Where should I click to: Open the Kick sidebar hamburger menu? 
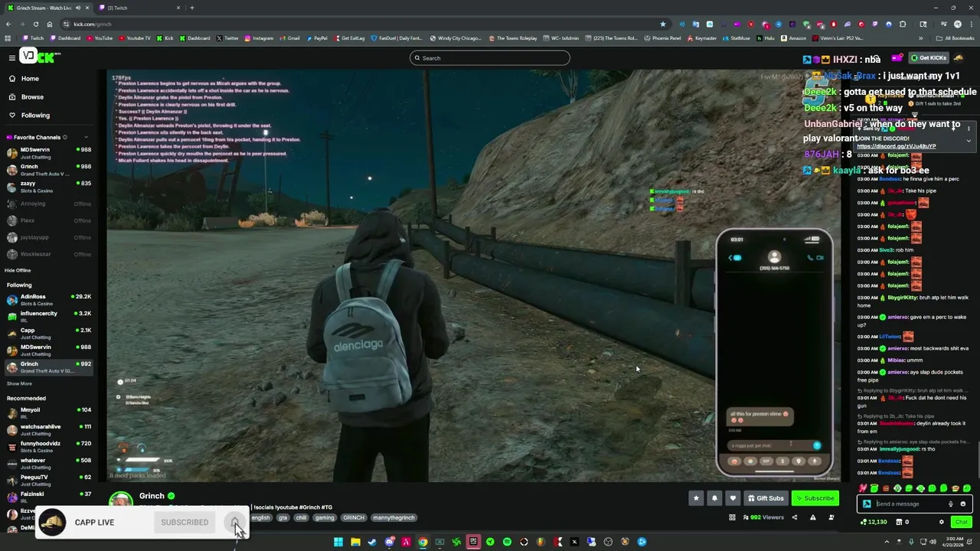pos(12,57)
